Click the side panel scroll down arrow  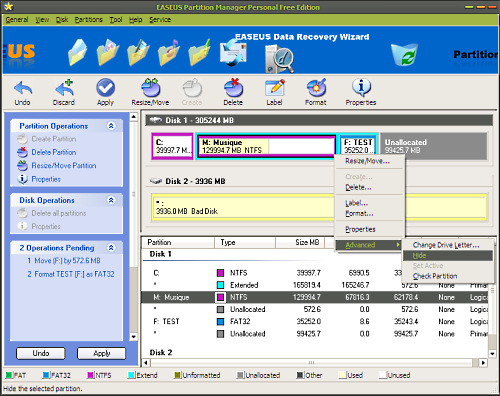pos(133,337)
